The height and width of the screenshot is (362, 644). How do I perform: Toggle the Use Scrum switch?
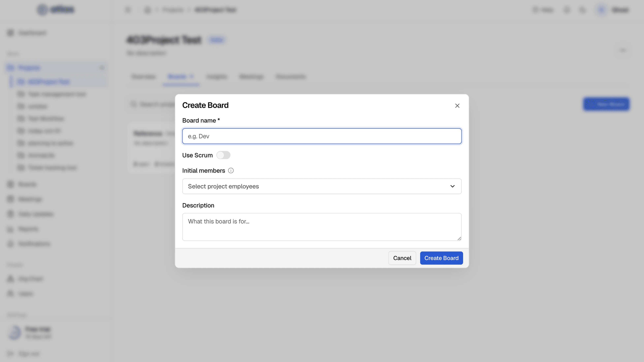tap(223, 155)
